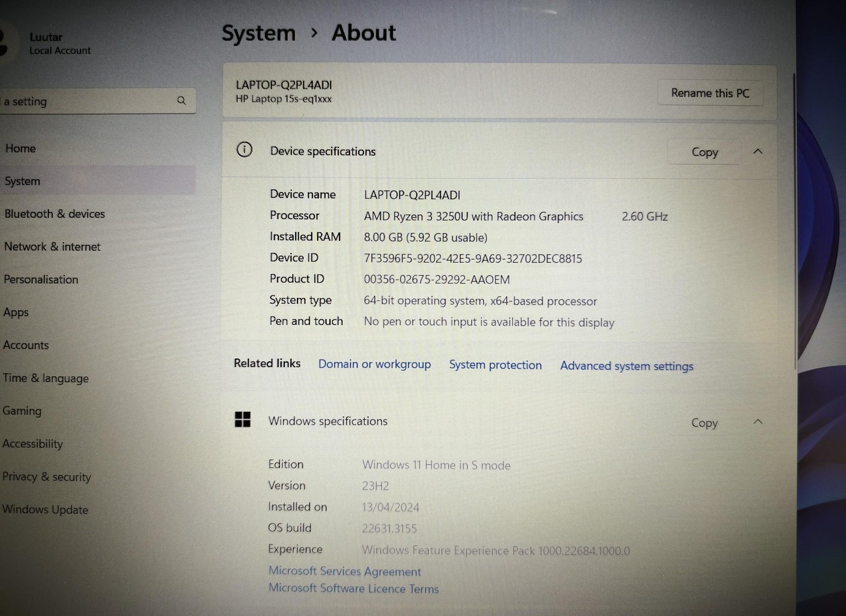Image resolution: width=846 pixels, height=616 pixels.
Task: Open Privacy & security settings
Action: tap(47, 476)
